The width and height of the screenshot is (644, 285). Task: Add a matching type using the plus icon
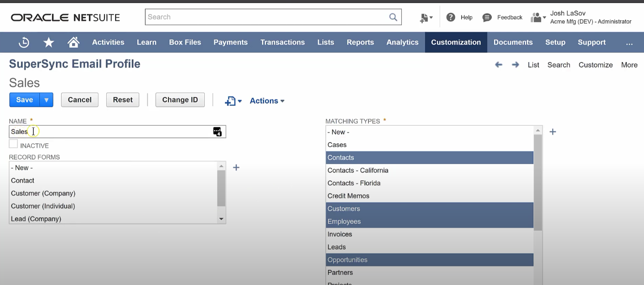(552, 132)
